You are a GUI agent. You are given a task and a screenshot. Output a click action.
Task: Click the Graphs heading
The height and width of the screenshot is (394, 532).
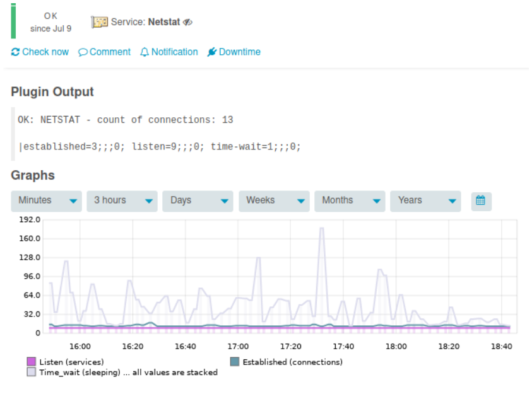(33, 175)
